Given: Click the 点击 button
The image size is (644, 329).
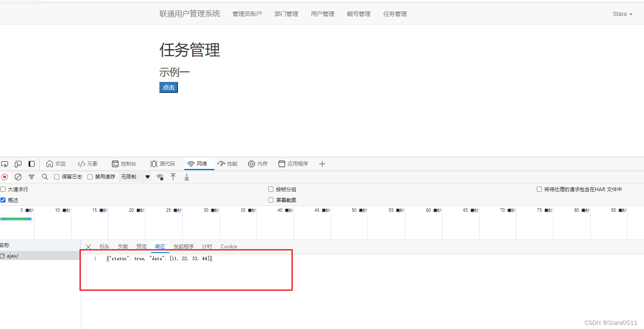Looking at the screenshot, I should point(169,87).
